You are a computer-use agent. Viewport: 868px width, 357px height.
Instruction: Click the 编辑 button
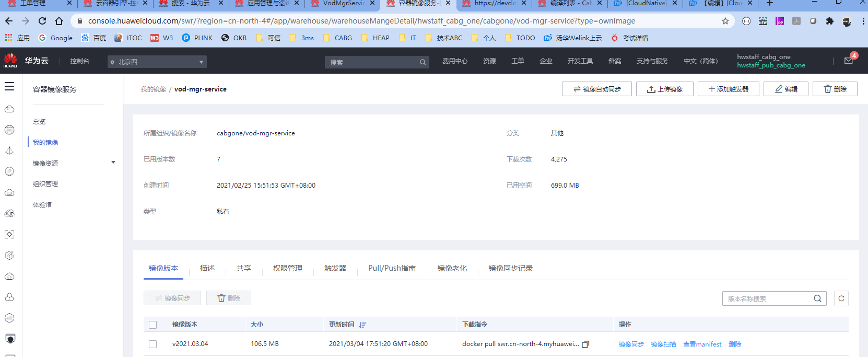coord(786,89)
